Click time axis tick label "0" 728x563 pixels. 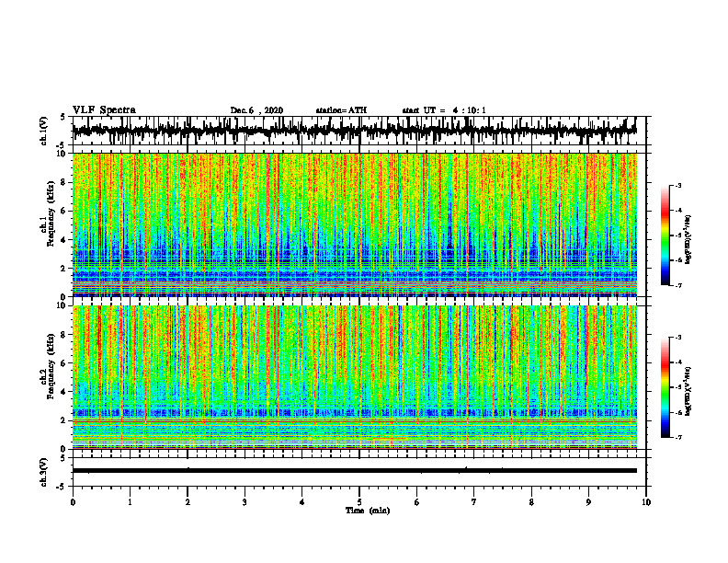(x=73, y=502)
